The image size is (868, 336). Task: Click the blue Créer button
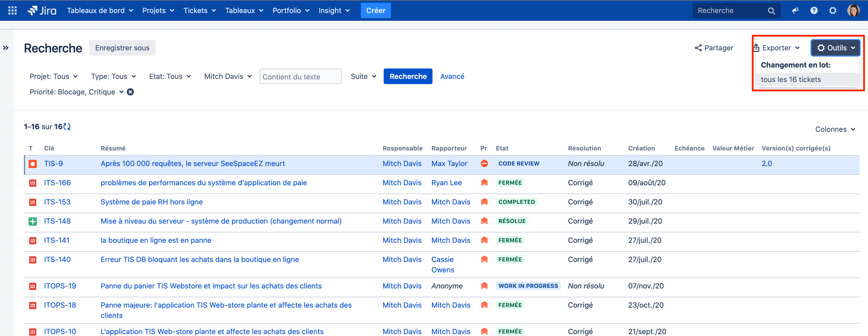(375, 10)
